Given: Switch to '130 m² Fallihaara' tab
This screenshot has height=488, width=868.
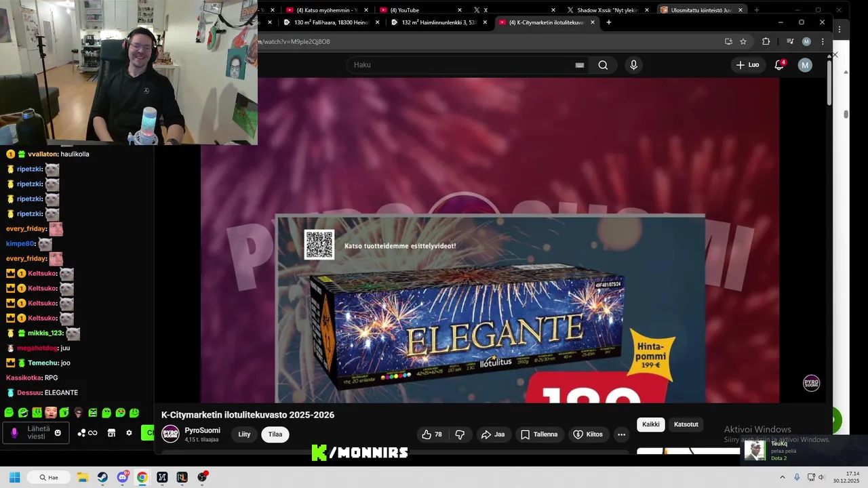Looking at the screenshot, I should [332, 22].
